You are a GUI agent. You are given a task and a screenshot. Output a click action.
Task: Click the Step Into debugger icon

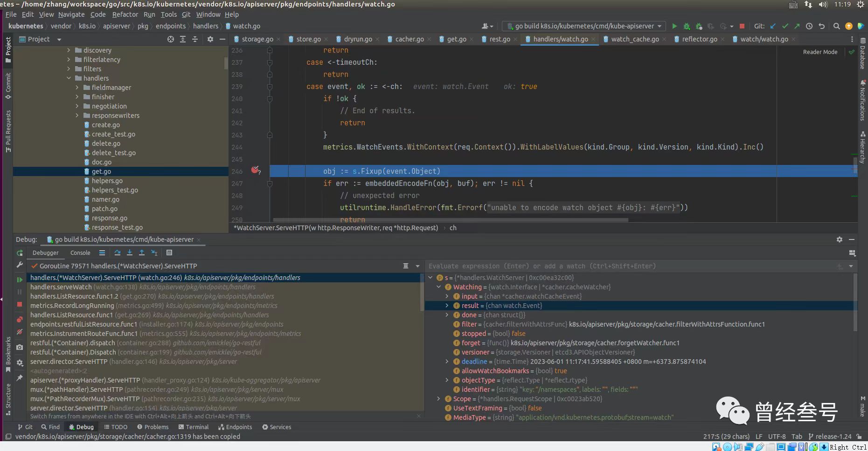(129, 253)
